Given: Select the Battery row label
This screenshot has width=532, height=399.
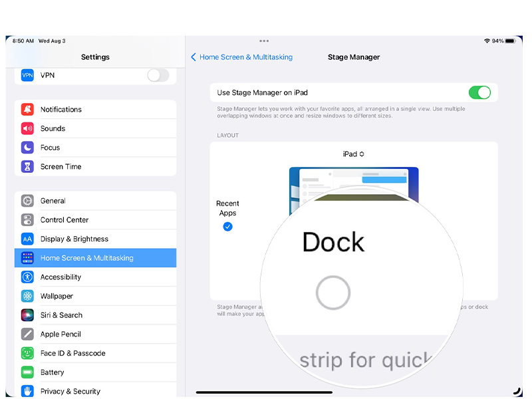Looking at the screenshot, I should tap(52, 372).
